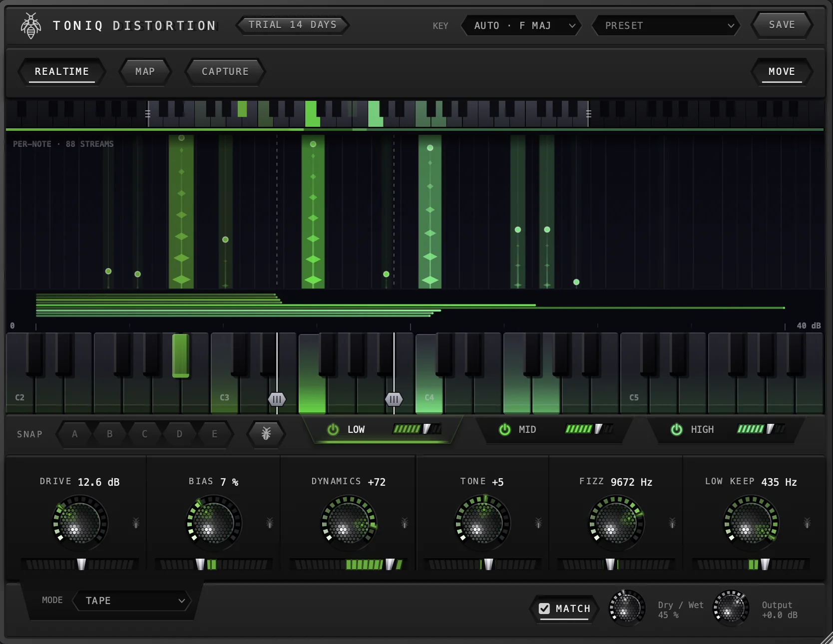The height and width of the screenshot is (644, 833).
Task: Click the MID band level meter slider
Action: tap(589, 429)
